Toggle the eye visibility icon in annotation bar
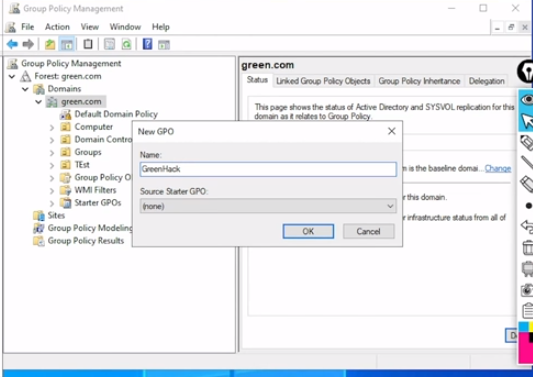 click(527, 100)
